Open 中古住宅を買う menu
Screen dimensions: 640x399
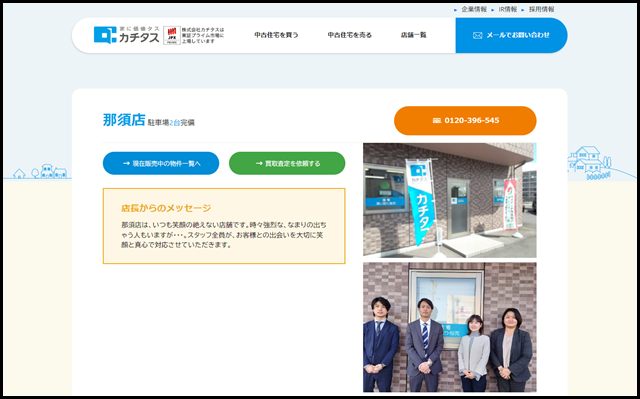coord(276,35)
